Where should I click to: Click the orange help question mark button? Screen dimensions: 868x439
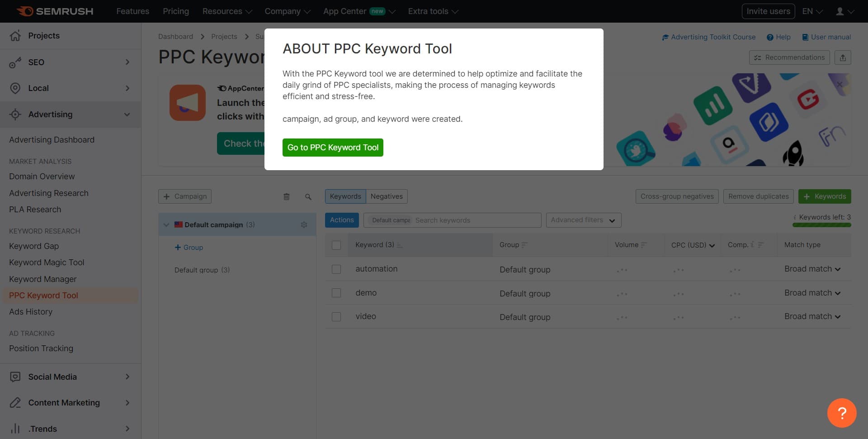841,412
